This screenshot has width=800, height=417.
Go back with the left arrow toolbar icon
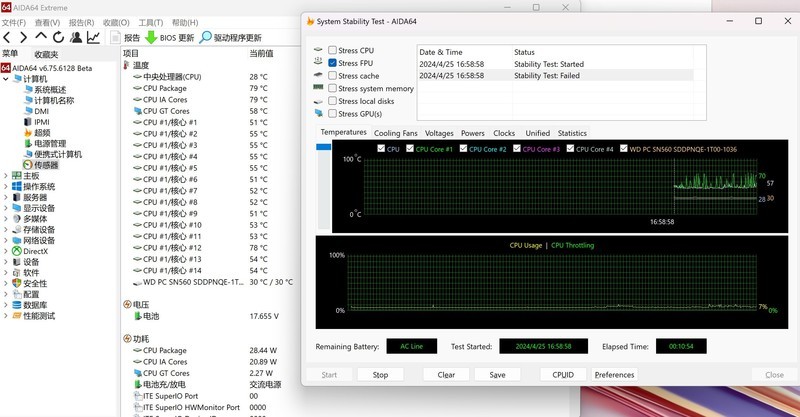click(x=7, y=37)
